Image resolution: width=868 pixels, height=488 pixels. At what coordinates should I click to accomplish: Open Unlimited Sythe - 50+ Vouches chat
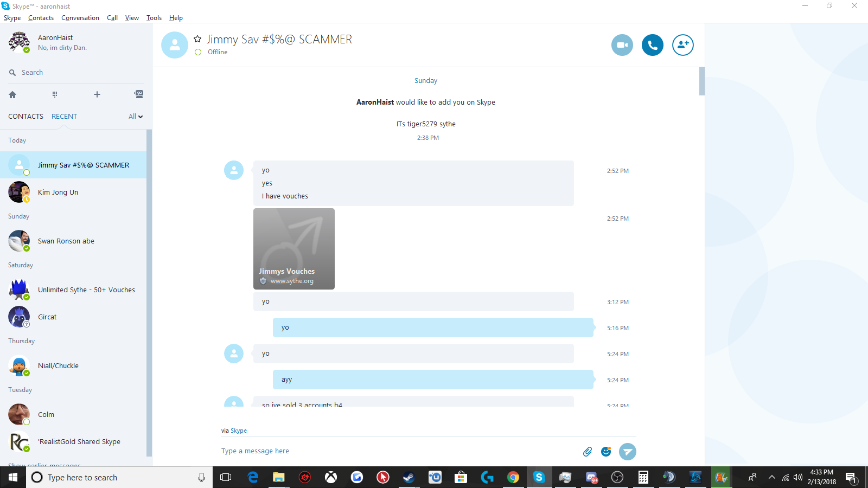coord(73,290)
